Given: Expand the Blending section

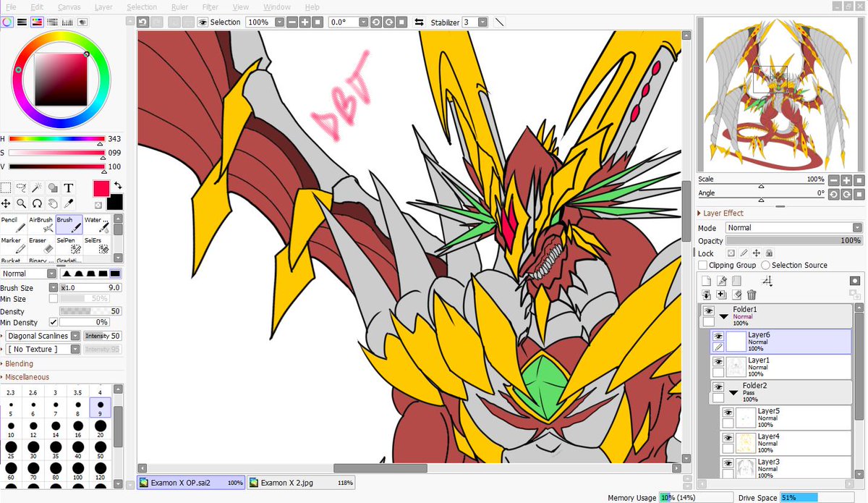Looking at the screenshot, I should pos(17,364).
